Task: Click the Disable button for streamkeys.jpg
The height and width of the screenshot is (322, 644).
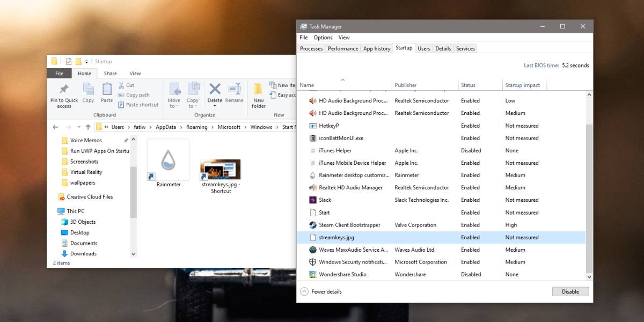Action: 570,291
